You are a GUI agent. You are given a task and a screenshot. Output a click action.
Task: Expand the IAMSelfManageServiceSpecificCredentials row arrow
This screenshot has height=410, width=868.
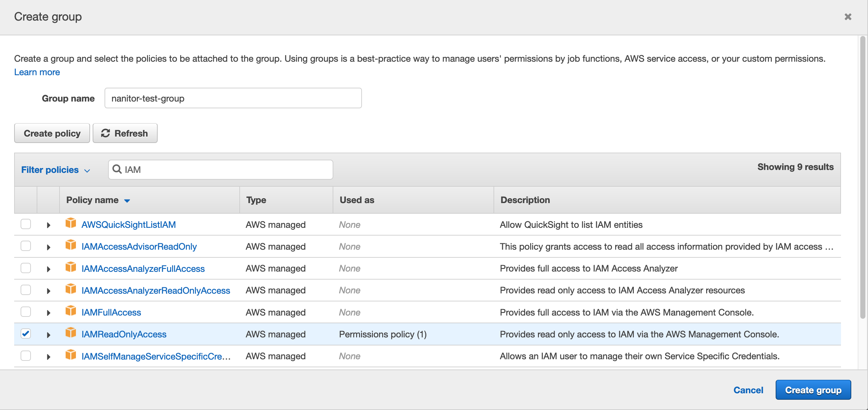pyautogui.click(x=49, y=357)
